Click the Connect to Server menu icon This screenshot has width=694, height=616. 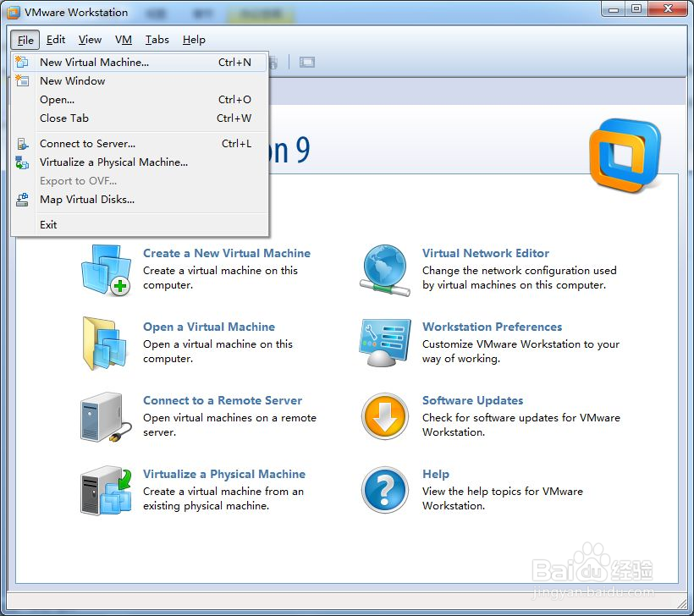coord(22,144)
